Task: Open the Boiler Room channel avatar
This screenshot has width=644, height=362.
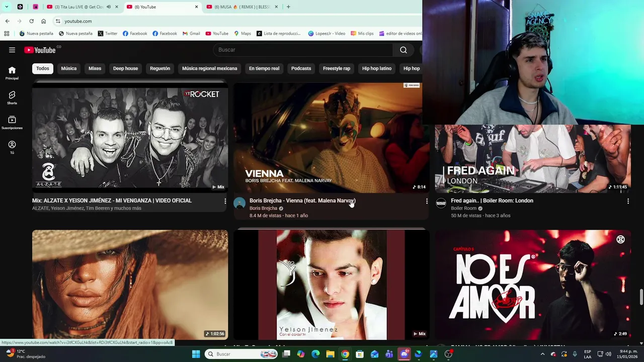Action: click(x=441, y=203)
